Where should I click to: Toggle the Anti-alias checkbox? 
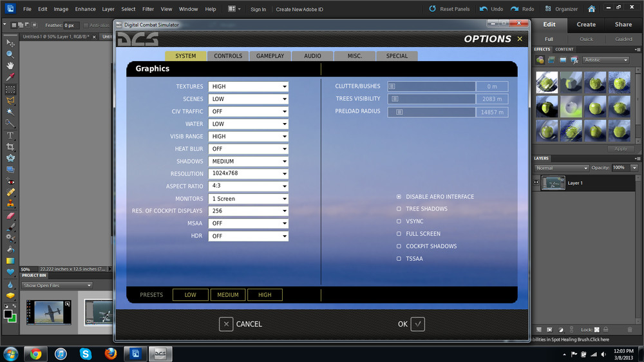tap(86, 26)
